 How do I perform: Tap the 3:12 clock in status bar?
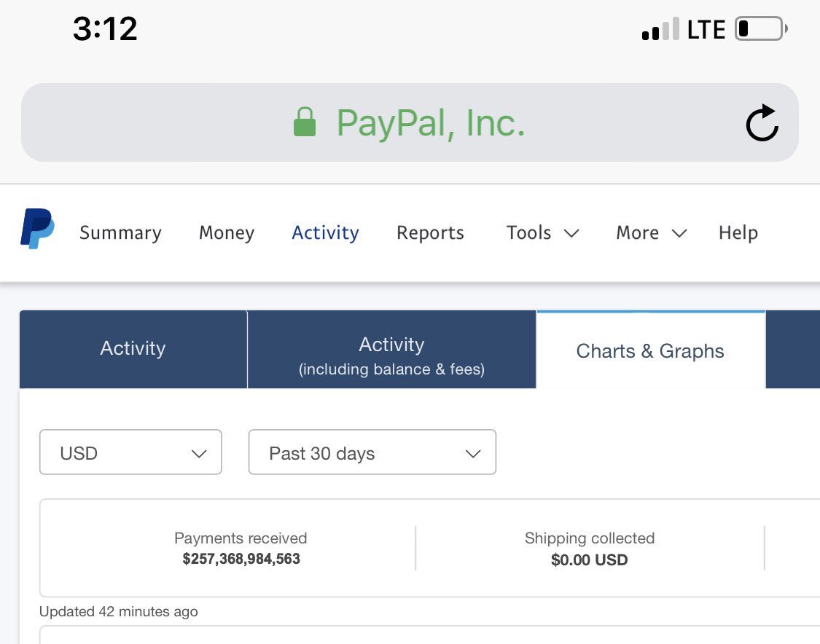coord(105,28)
